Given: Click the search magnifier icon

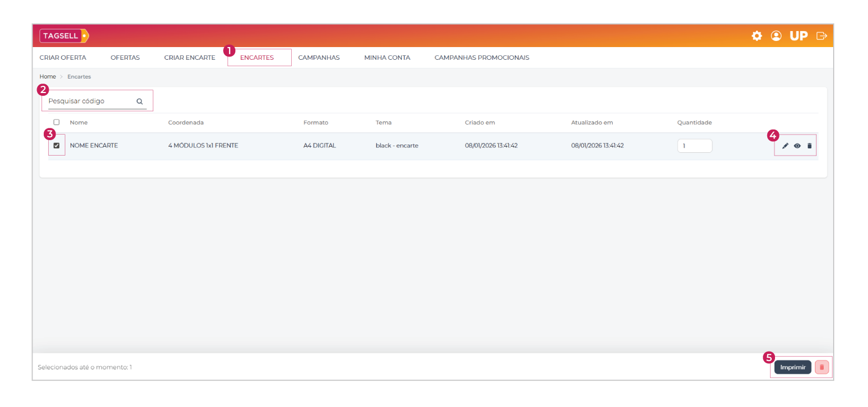Looking at the screenshot, I should 139,101.
